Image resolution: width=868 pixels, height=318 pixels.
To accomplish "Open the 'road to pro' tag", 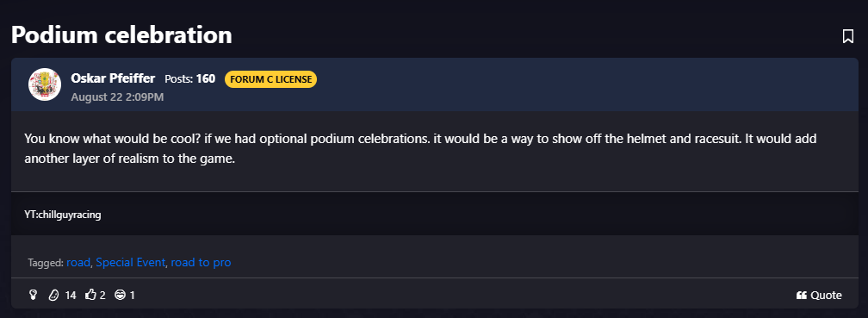I will (201, 262).
